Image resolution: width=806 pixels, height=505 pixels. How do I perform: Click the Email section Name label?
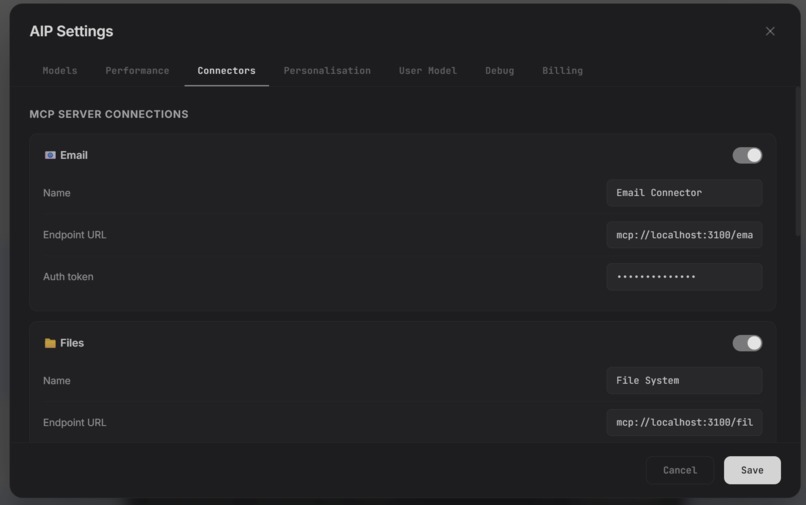pyautogui.click(x=57, y=193)
